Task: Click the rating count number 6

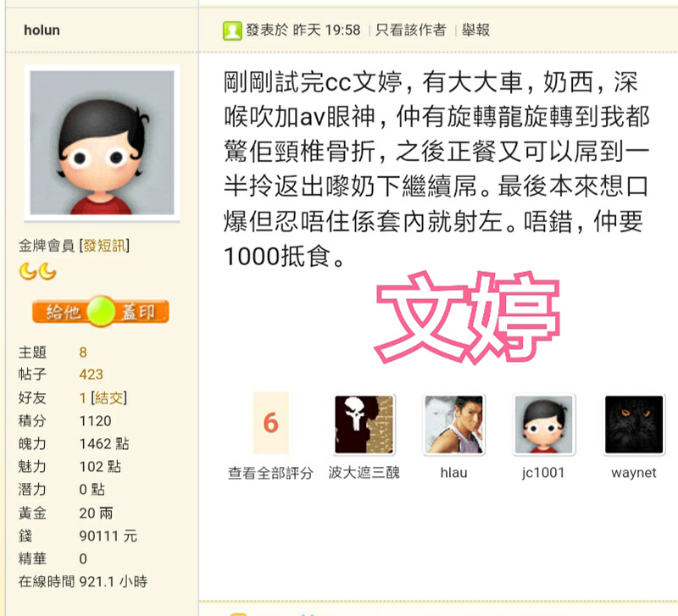Action: (270, 423)
